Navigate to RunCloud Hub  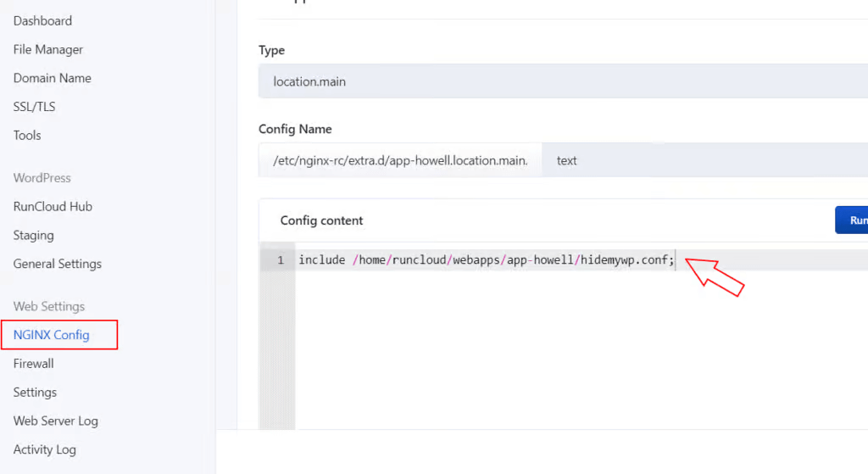(x=53, y=207)
